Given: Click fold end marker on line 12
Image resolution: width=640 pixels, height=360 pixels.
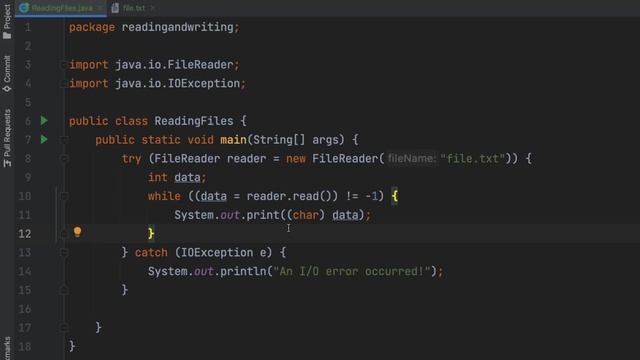Looking at the screenshot, I should 64,234.
